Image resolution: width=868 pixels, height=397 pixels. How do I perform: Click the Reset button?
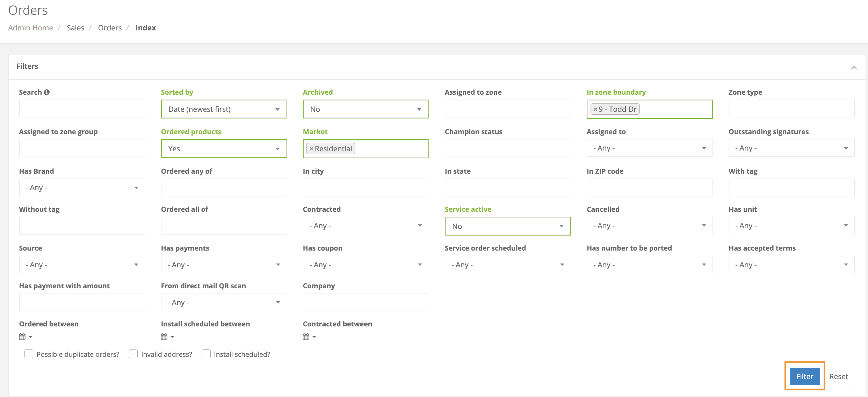(x=838, y=377)
